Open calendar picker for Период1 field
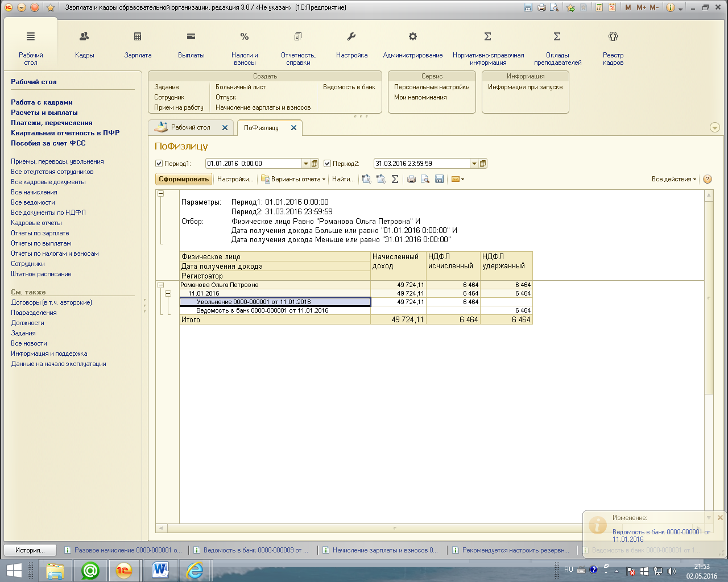Viewport: 728px width, 582px height. coord(315,164)
